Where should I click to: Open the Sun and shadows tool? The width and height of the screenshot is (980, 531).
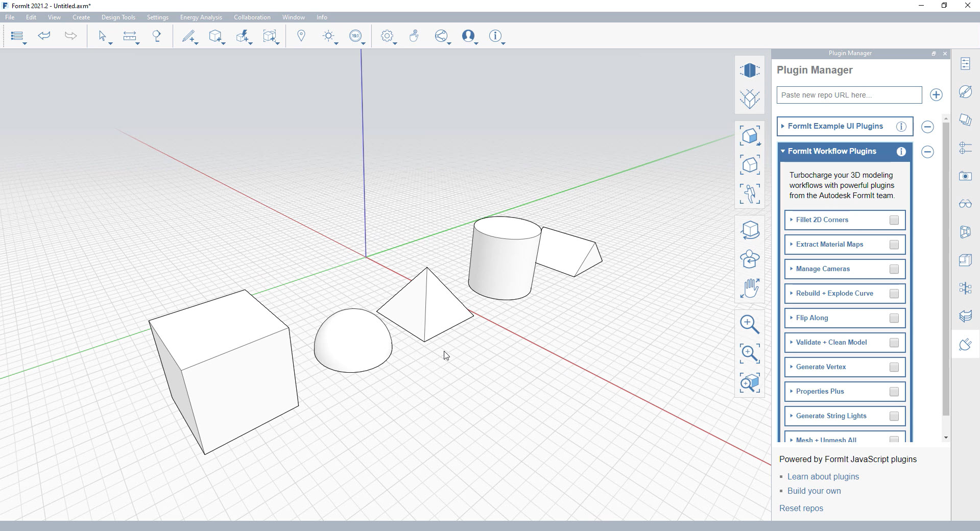click(x=328, y=36)
